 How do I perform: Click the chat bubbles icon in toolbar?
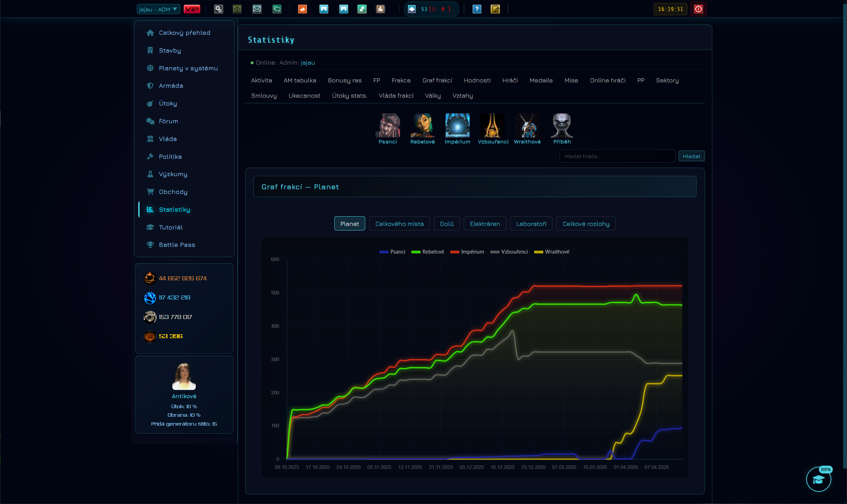pyautogui.click(x=277, y=9)
